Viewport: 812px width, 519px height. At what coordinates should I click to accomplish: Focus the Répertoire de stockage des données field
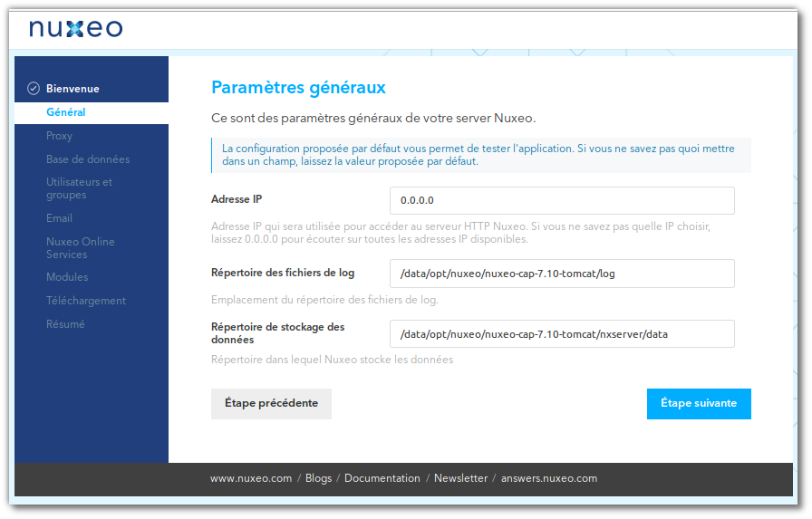click(562, 334)
